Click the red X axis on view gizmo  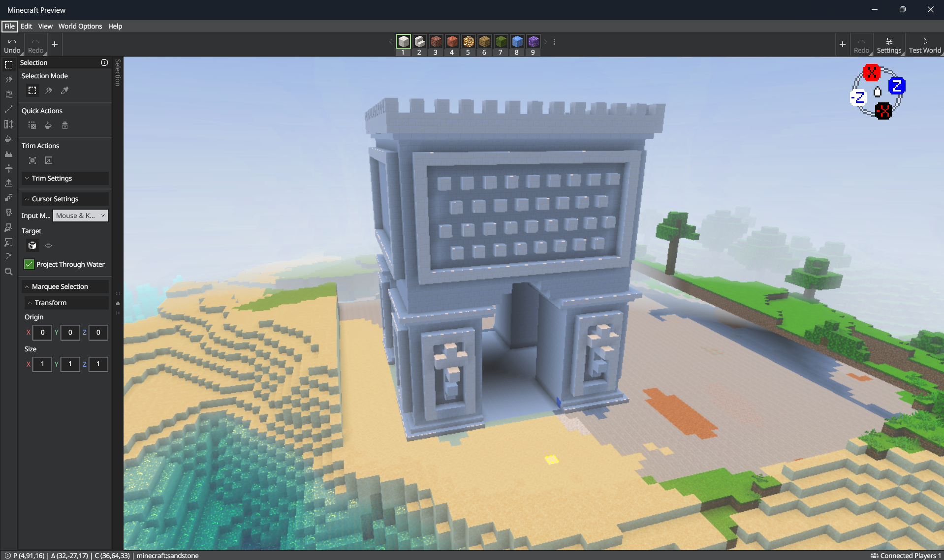point(872,73)
